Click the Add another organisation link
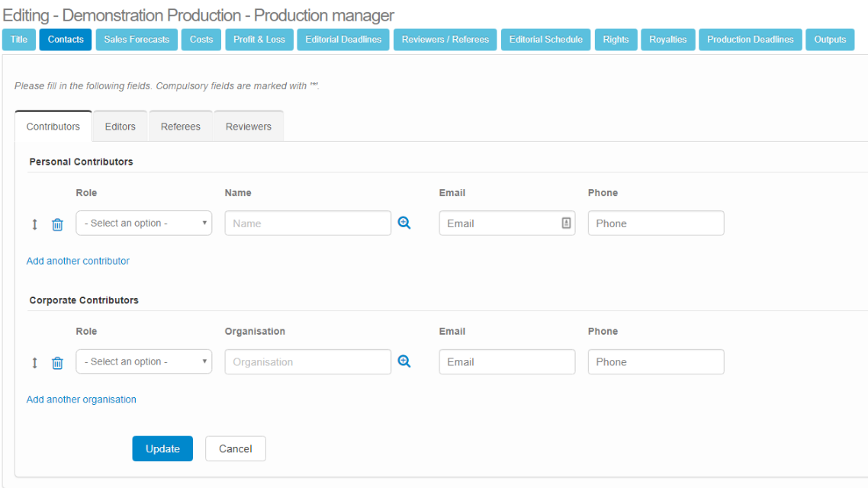868x488 pixels. [x=82, y=400]
